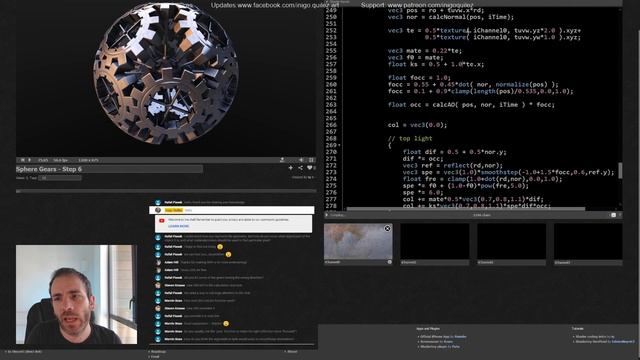Viewport: 640px width, 360px height.
Task: Open the first link under Apps and Plugins
Action: (443, 337)
